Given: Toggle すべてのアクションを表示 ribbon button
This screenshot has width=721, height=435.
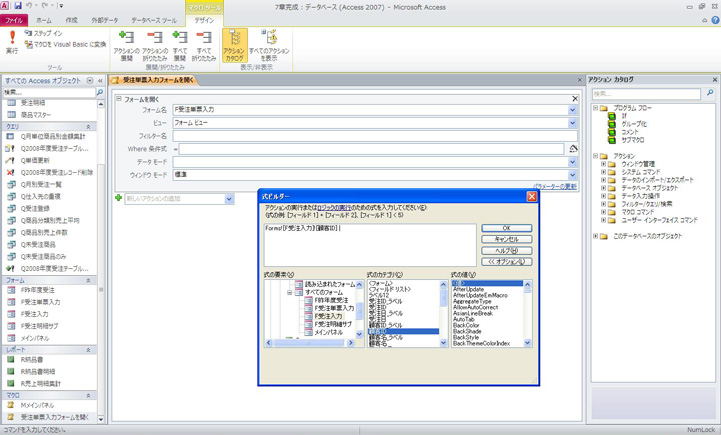Looking at the screenshot, I should pos(269,45).
